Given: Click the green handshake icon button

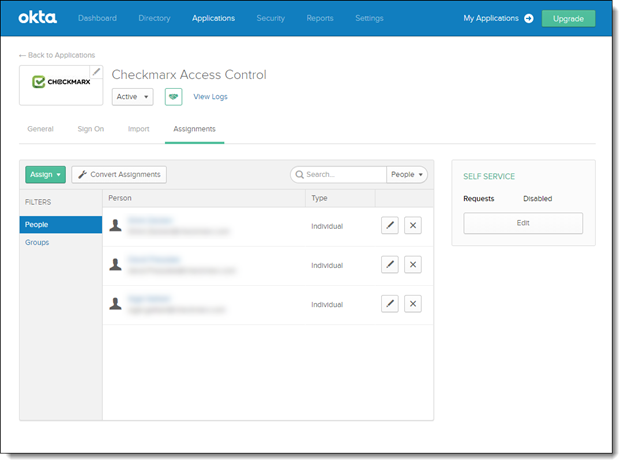Looking at the screenshot, I should click(x=174, y=97).
